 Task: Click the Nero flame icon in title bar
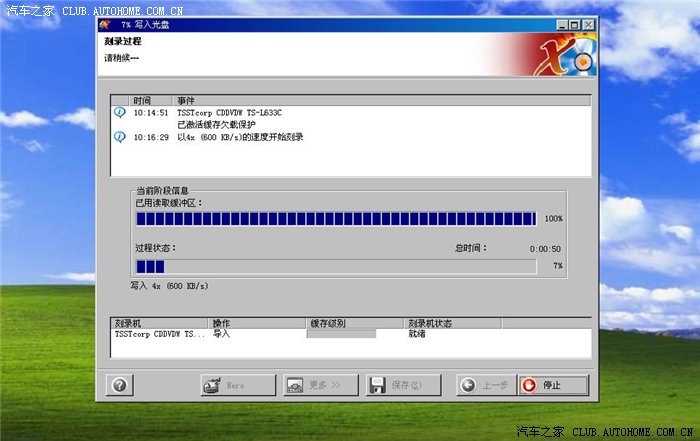105,23
